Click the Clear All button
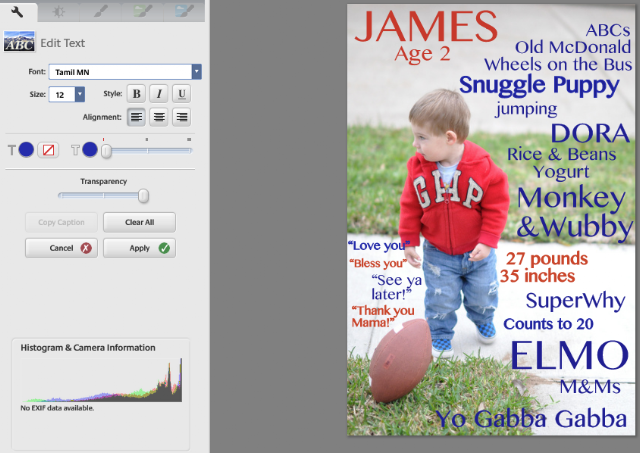Viewport: 640px width, 453px height. (140, 222)
